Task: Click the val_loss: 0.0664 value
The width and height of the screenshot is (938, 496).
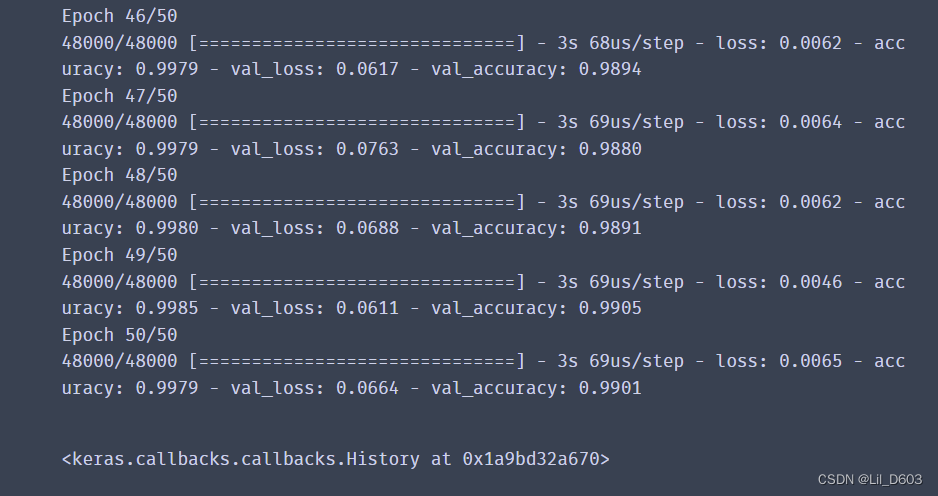Action: (x=315, y=388)
